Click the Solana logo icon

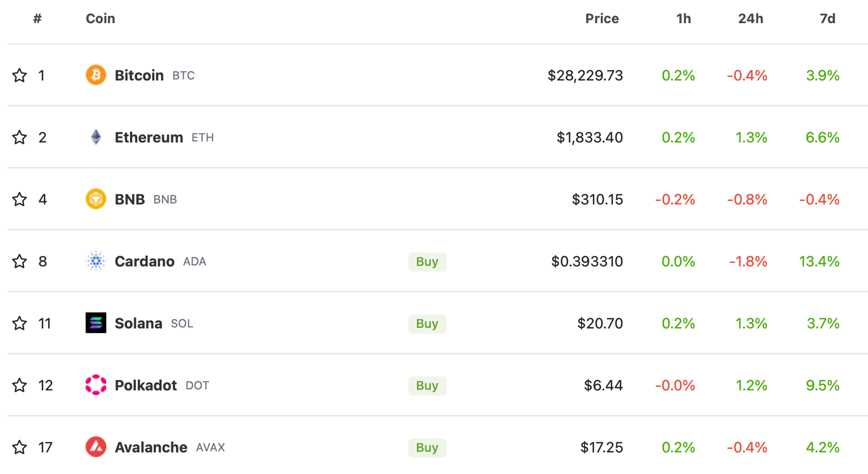(x=96, y=323)
